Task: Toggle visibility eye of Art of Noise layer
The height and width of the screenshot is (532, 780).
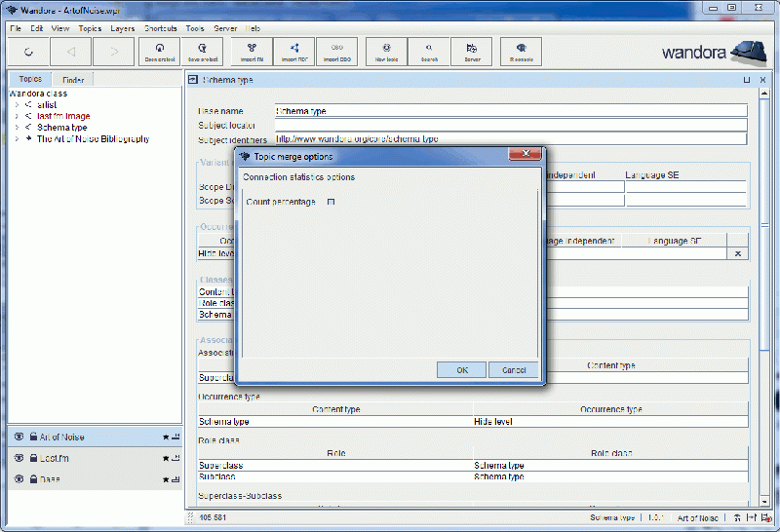Action: point(19,437)
